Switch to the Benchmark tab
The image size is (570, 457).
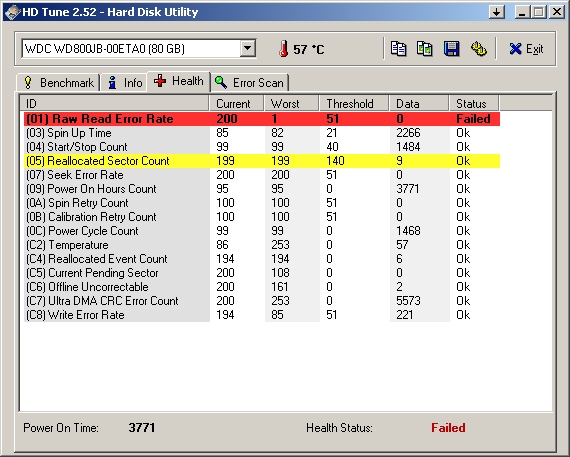[58, 83]
